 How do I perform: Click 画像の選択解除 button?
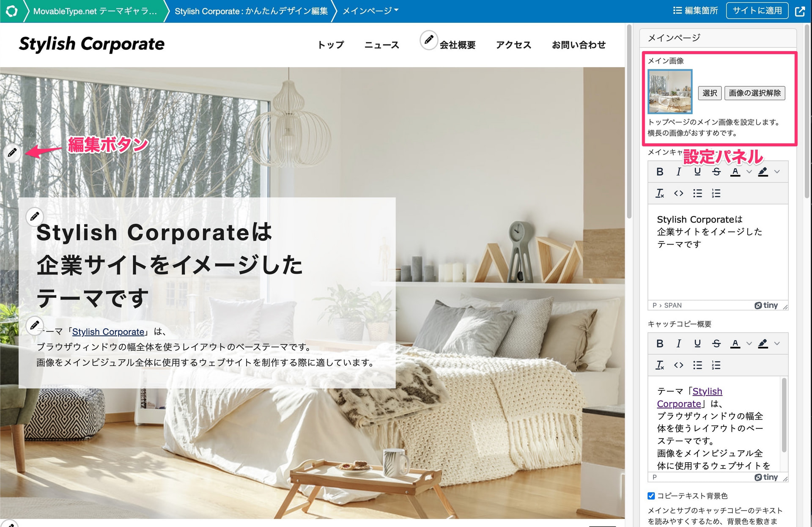755,93
